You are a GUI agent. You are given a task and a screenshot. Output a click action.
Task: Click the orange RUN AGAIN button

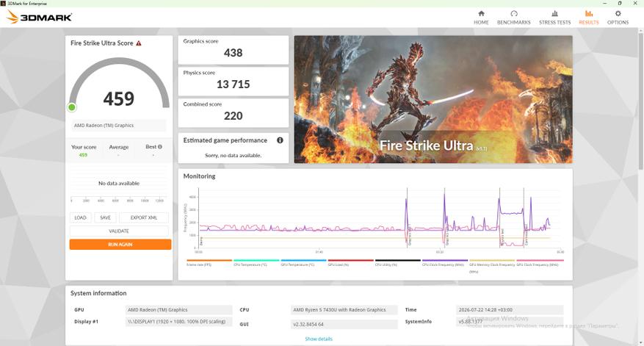(120, 245)
